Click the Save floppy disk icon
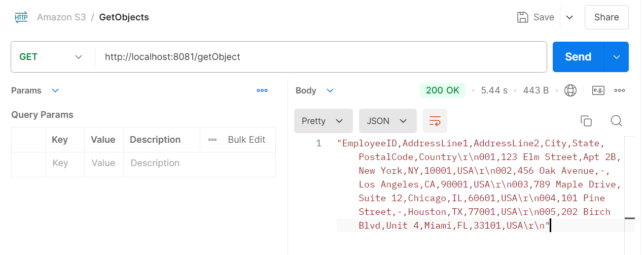Image resolution: width=644 pixels, height=255 pixels. pos(522,17)
